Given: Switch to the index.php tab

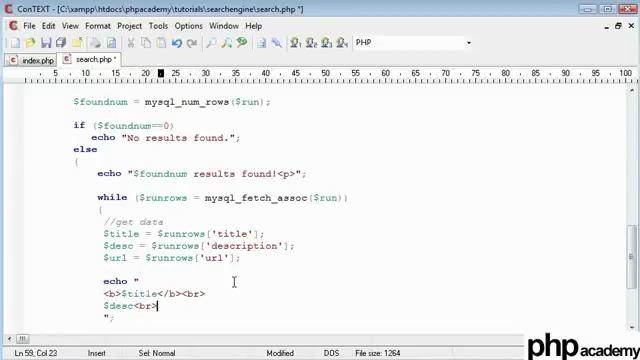Looking at the screenshot, I should (x=31, y=60).
